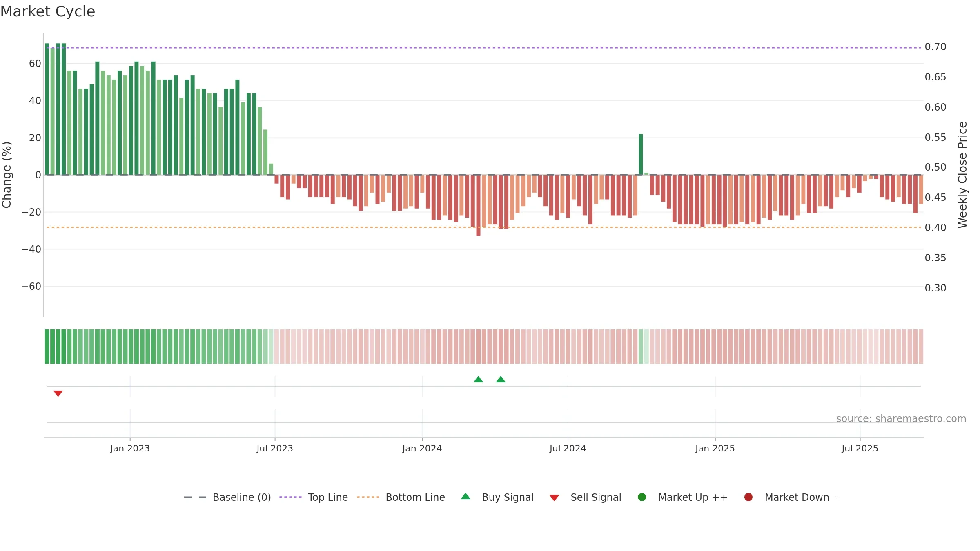The width and height of the screenshot is (980, 551).
Task: Click the 0.70 price axis label
Action: click(935, 47)
